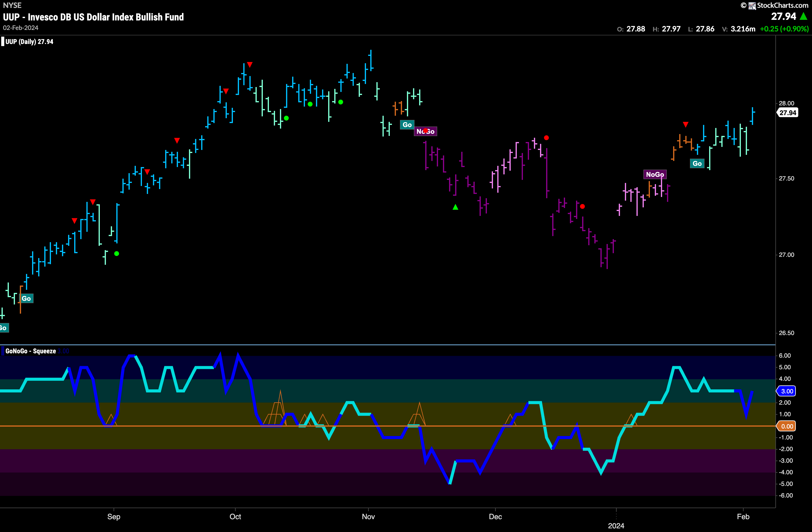812x532 pixels.
Task: Click the Oct axis label
Action: coord(235,517)
